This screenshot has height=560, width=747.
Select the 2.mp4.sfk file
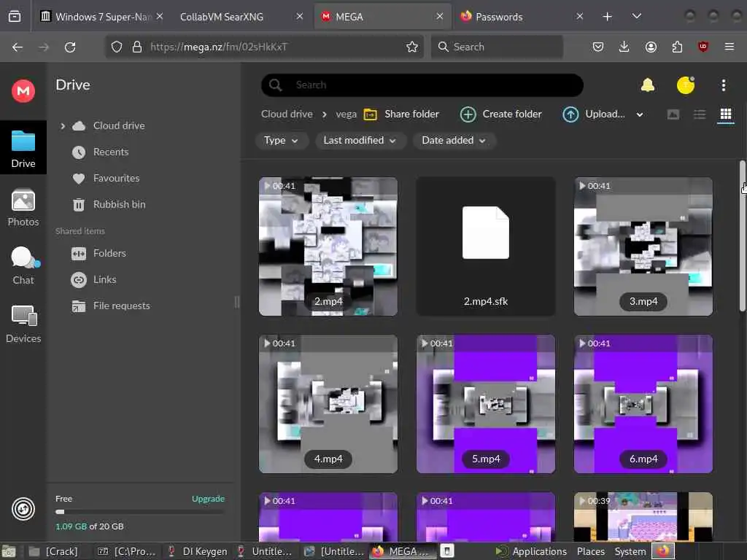click(486, 246)
